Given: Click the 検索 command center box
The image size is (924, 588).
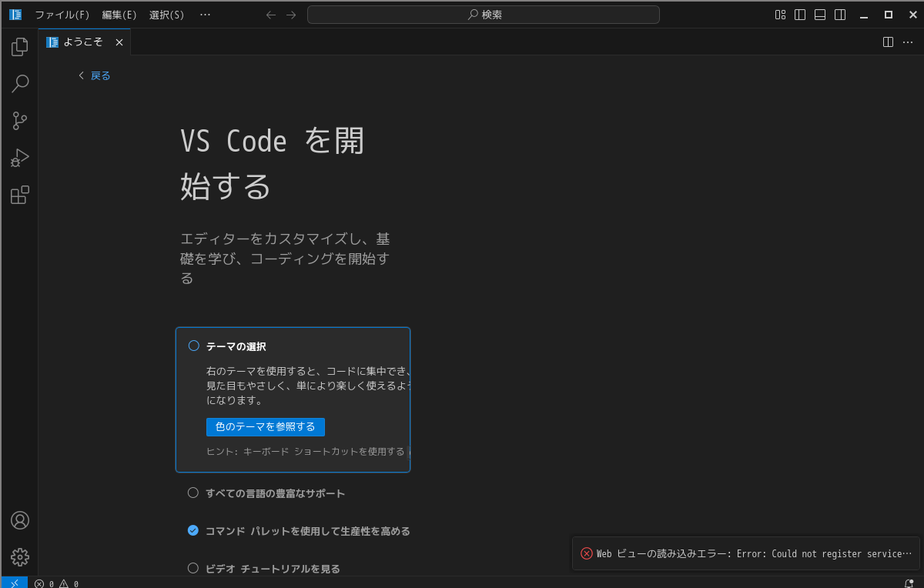Looking at the screenshot, I should (484, 15).
